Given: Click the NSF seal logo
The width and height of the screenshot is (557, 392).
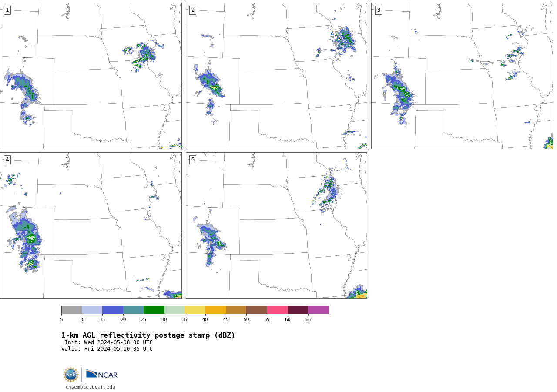Looking at the screenshot, I should click(71, 375).
